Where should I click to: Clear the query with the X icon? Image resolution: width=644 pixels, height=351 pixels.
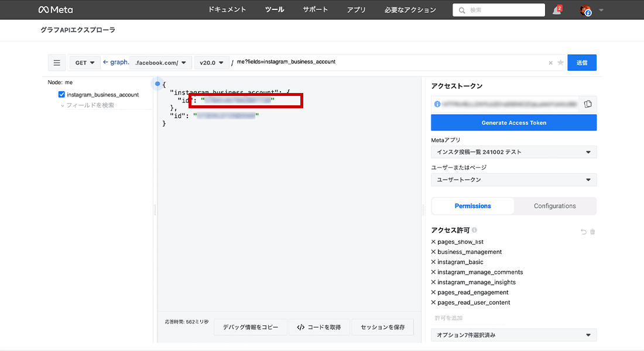point(550,63)
